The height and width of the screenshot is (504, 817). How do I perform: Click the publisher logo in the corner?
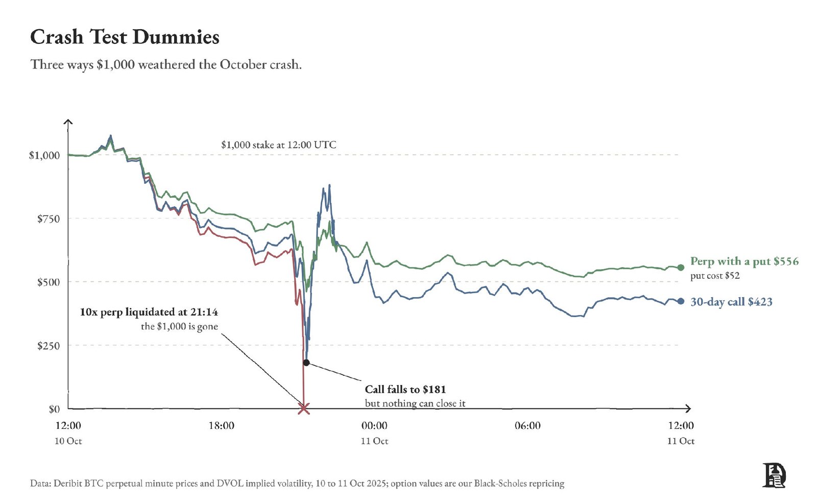tap(774, 475)
